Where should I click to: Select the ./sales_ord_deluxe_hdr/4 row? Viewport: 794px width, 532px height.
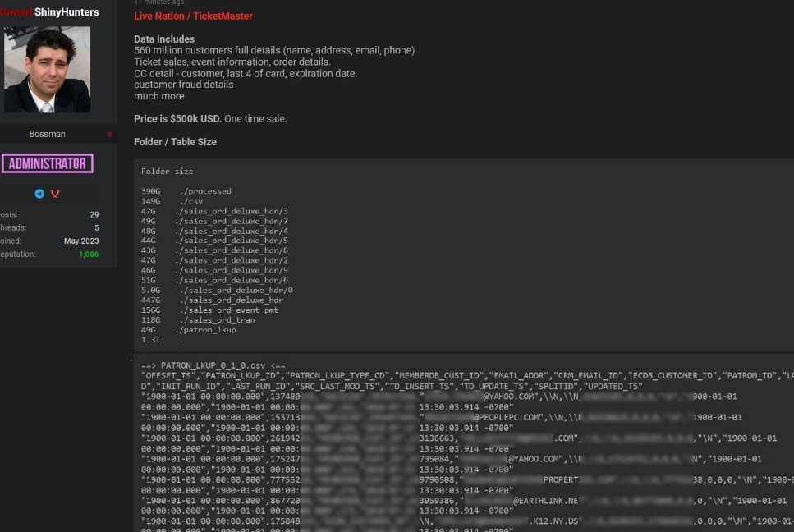214,231
